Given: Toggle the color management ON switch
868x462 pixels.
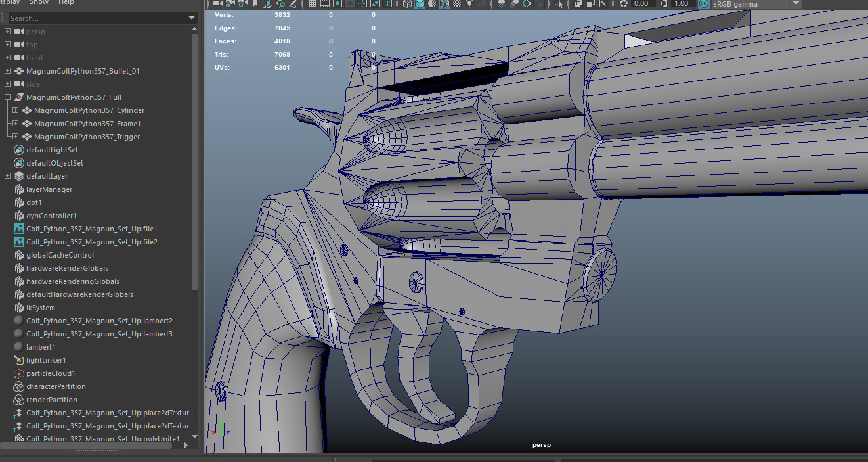Looking at the screenshot, I should point(703,3).
